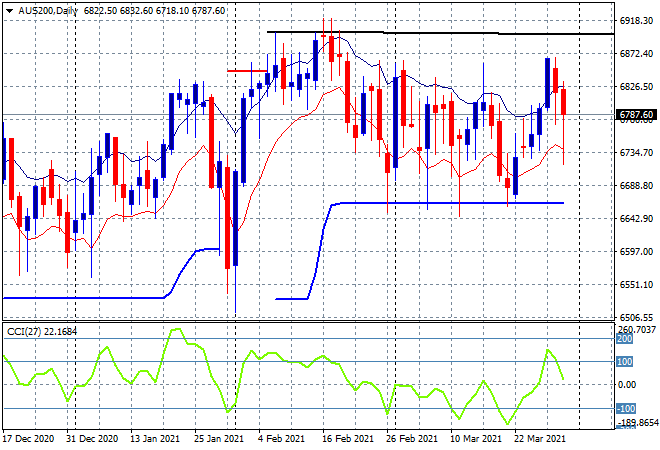Click the CCI(27) 22.1684 indicator label
Screen dimensions: 660x450
click(42, 332)
